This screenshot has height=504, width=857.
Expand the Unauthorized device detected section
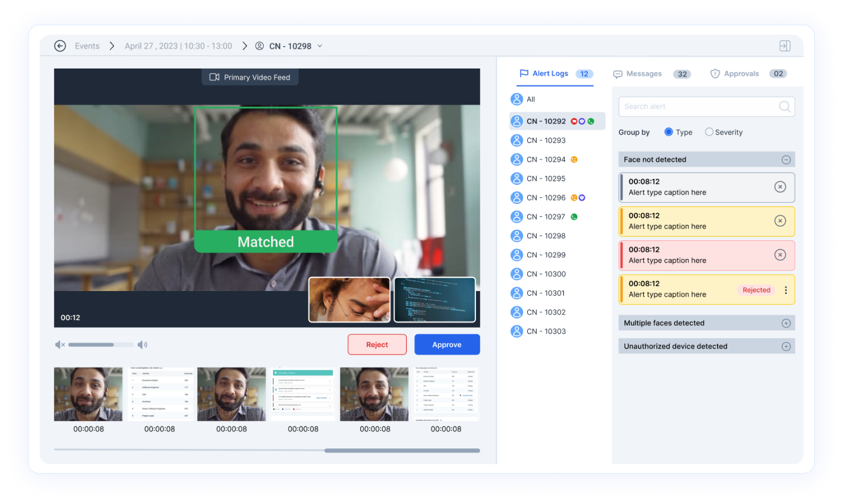point(786,347)
